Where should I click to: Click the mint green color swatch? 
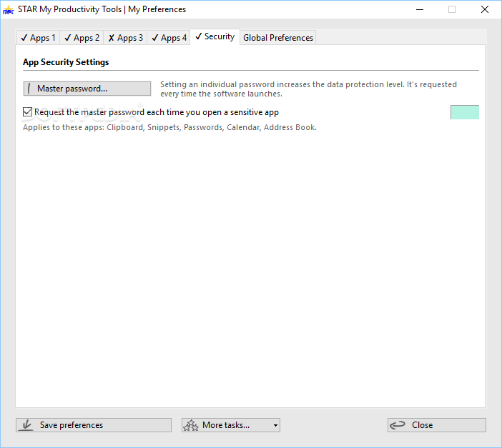[x=465, y=112]
